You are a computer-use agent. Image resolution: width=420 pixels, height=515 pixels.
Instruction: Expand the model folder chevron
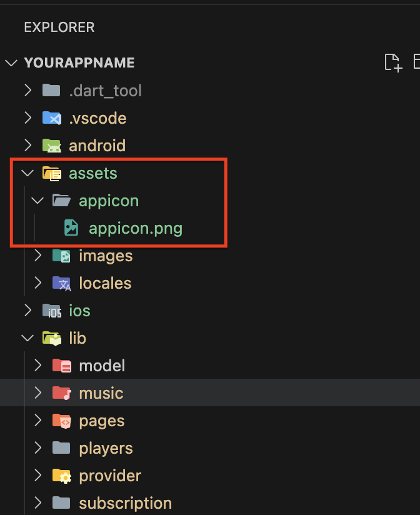[x=37, y=366]
